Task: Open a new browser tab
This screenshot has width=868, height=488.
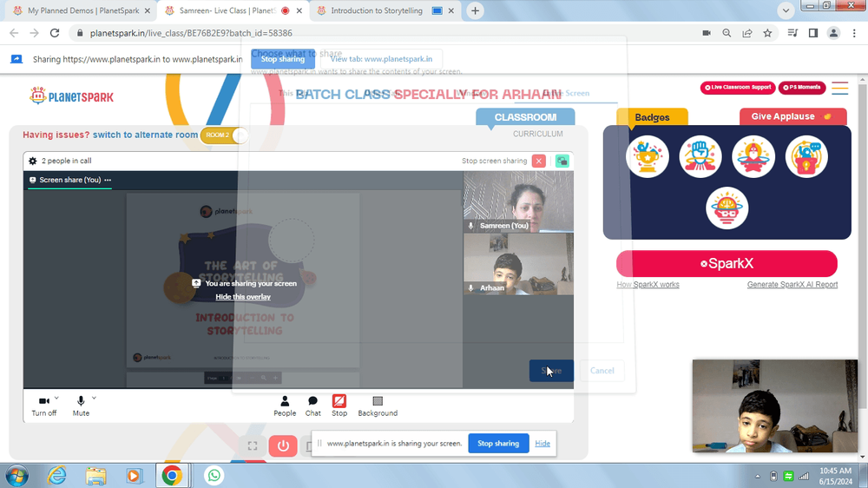Action: click(475, 10)
